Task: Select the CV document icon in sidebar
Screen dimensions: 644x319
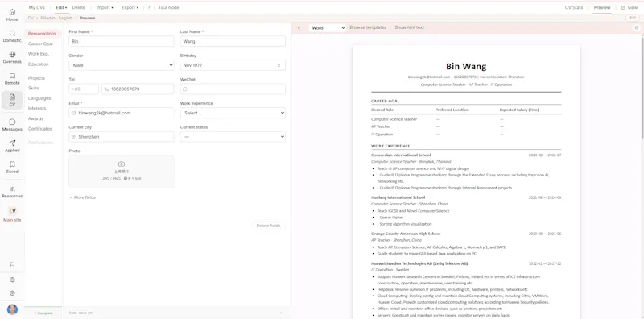Action: point(12,101)
